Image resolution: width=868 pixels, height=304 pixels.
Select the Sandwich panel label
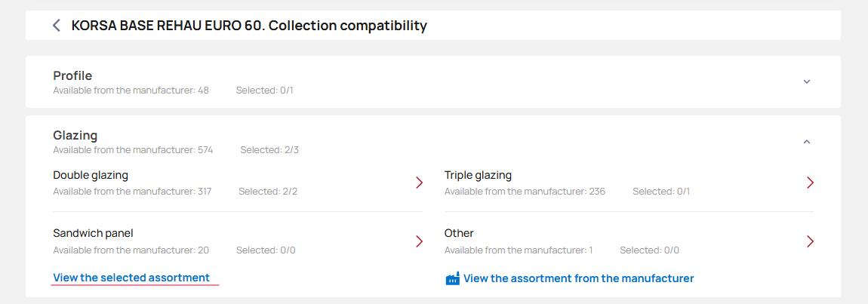point(93,233)
